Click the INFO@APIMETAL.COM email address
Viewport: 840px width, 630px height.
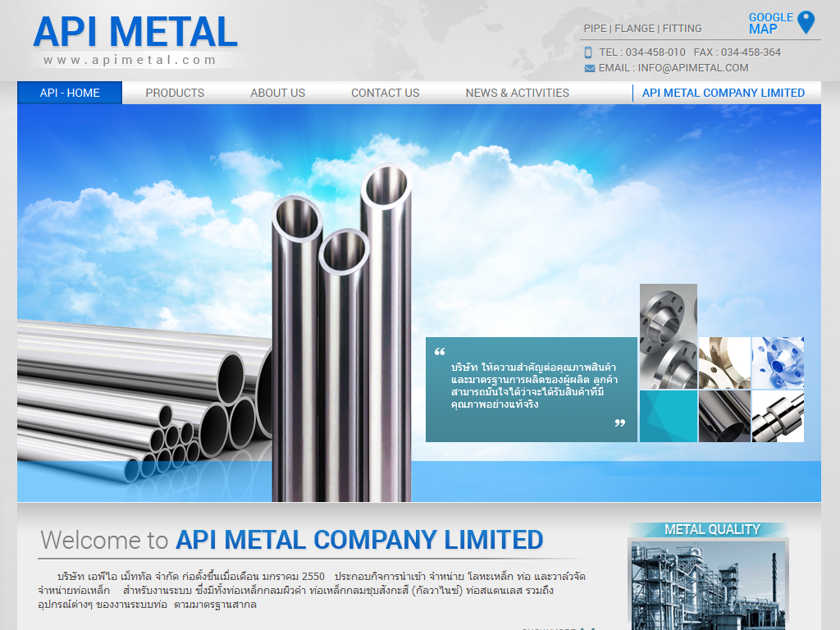[x=693, y=68]
